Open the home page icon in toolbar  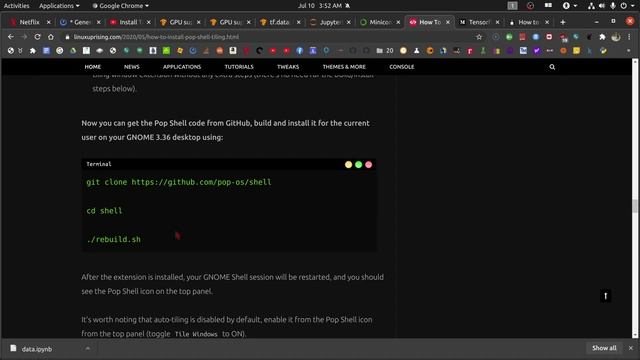51,37
